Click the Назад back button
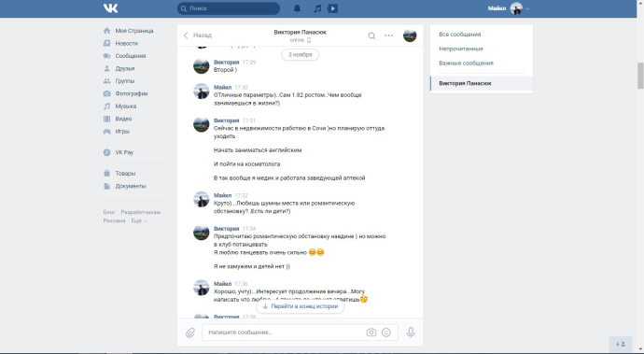This screenshot has height=354, width=644. (x=198, y=35)
